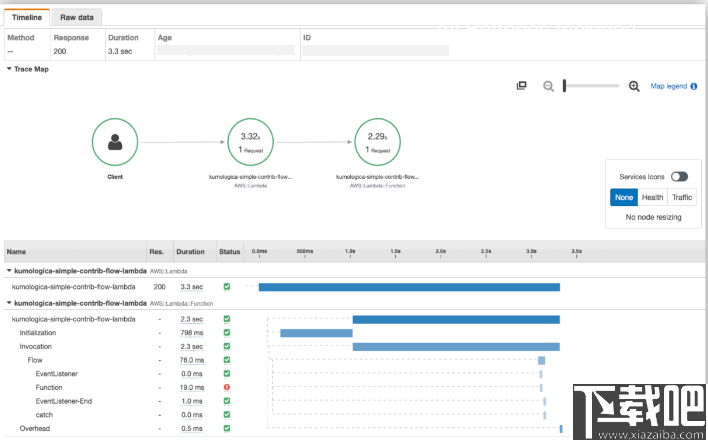The height and width of the screenshot is (440, 708).
Task: Click the 3.3 sec timeline bar
Action: pyautogui.click(x=409, y=287)
